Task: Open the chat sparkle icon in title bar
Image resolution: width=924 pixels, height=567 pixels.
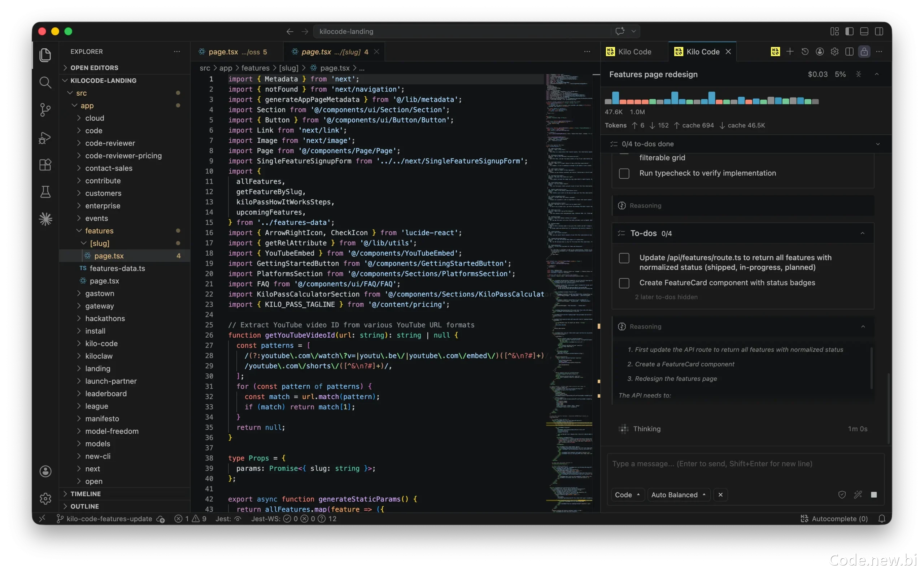Action: click(619, 31)
